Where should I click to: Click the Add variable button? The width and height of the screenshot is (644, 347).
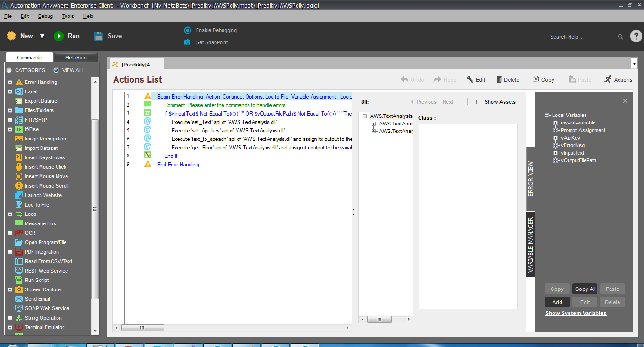(x=557, y=302)
